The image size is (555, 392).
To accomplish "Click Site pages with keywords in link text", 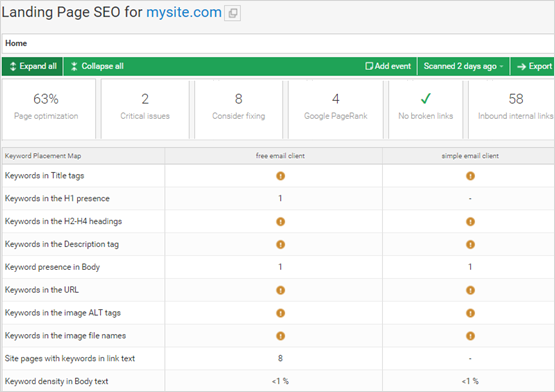I will coord(70,358).
